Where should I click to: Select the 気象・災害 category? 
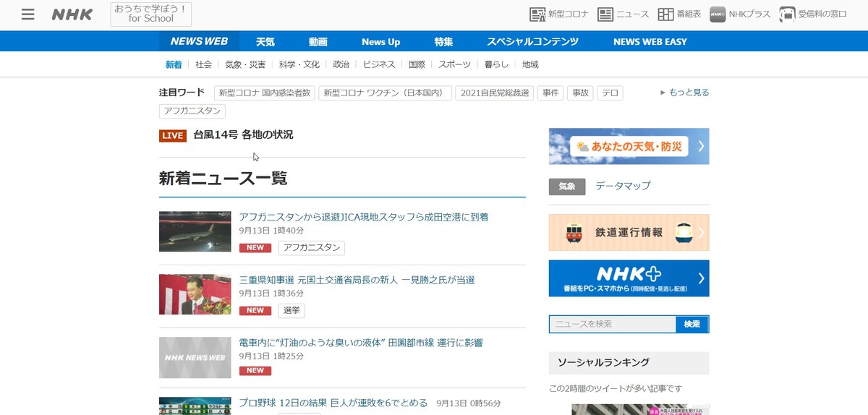(x=245, y=64)
